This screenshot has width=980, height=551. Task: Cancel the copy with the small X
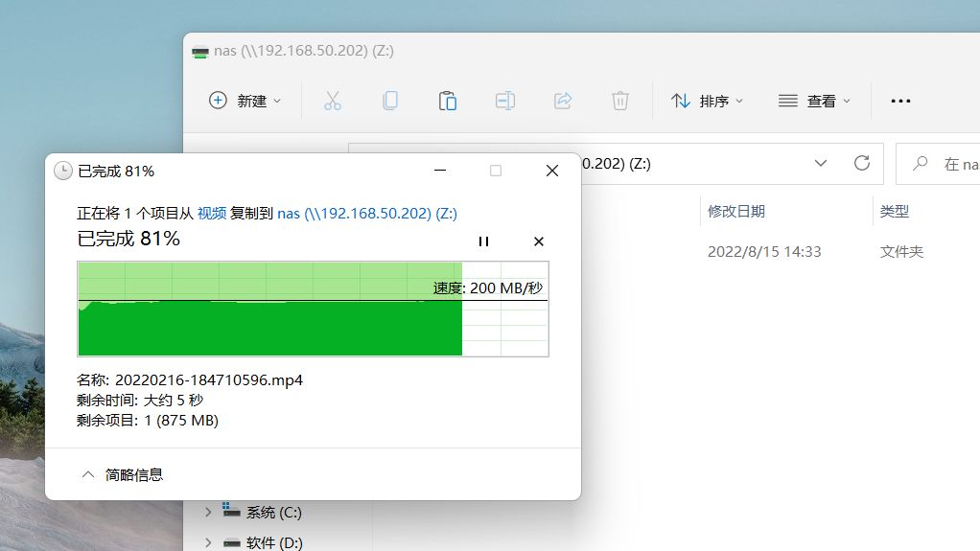click(539, 241)
